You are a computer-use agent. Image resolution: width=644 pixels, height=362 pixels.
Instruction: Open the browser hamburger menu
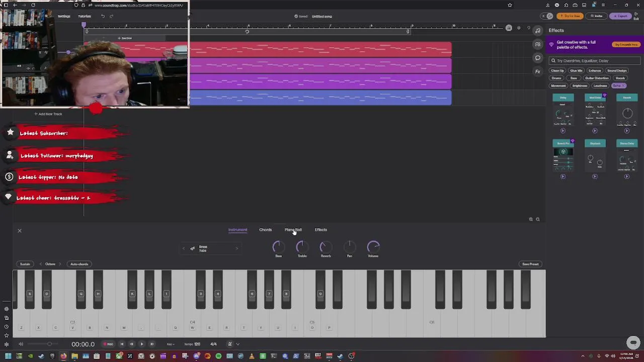(x=603, y=5)
